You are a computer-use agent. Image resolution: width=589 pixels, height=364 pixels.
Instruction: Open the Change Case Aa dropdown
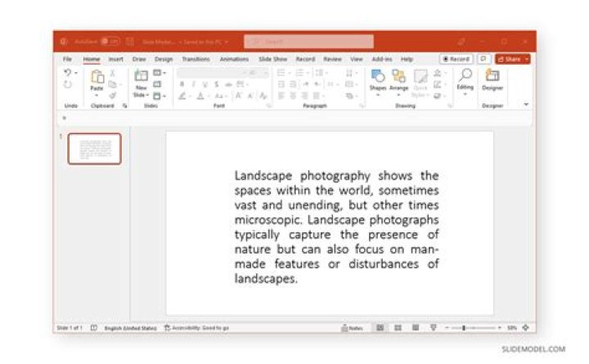click(221, 97)
